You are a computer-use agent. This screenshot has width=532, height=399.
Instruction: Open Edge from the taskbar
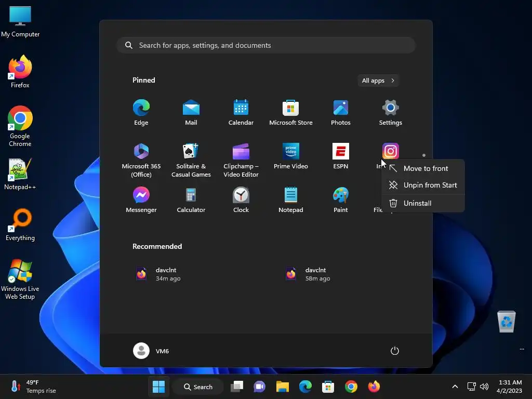tap(305, 387)
